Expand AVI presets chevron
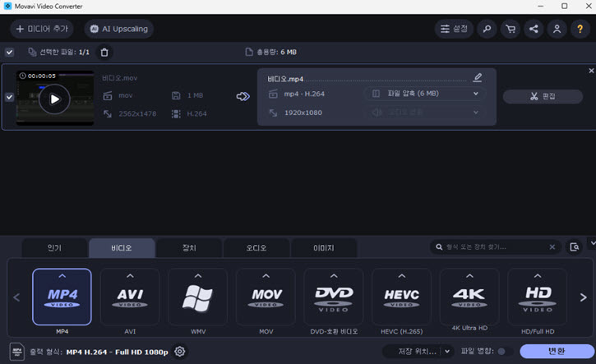 (x=130, y=276)
